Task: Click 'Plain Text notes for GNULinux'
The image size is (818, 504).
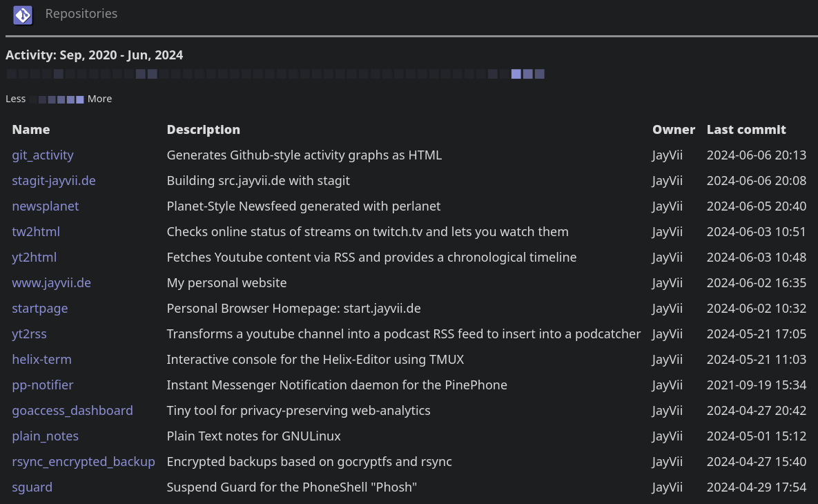Action: click(253, 436)
